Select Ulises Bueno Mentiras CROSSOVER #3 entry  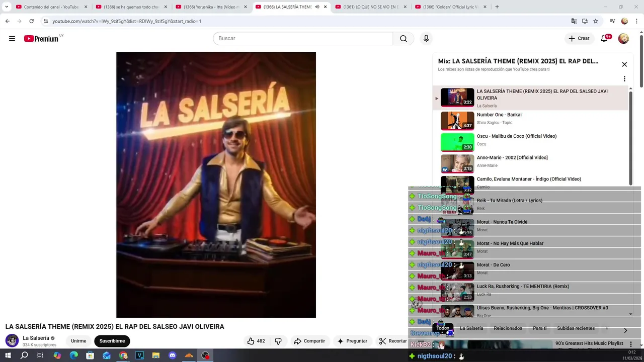(531, 310)
